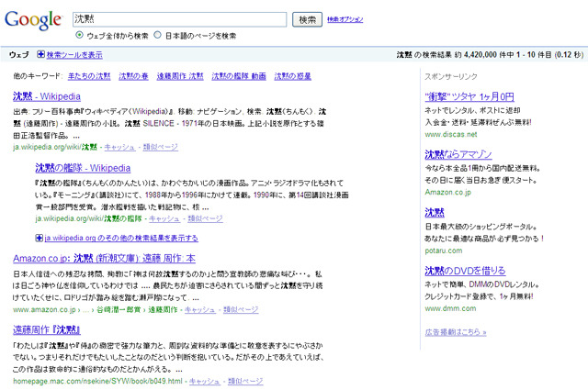Open the 検索ツールを表示 link
This screenshot has height=390, width=588.
pyautogui.click(x=74, y=55)
